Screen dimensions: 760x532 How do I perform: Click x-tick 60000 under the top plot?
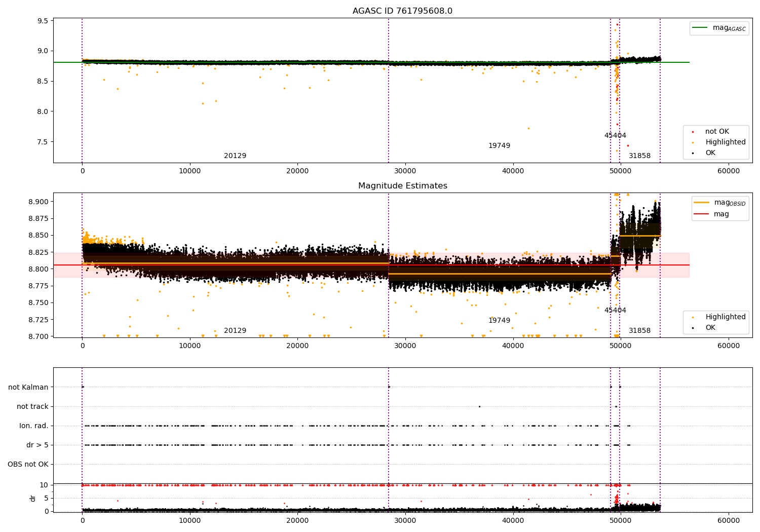point(728,171)
